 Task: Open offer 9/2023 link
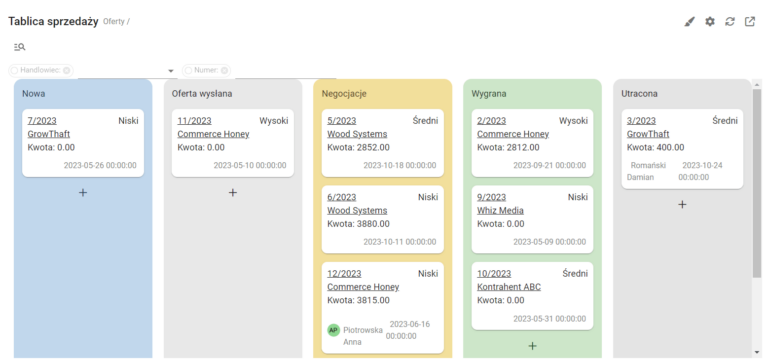[x=492, y=197]
